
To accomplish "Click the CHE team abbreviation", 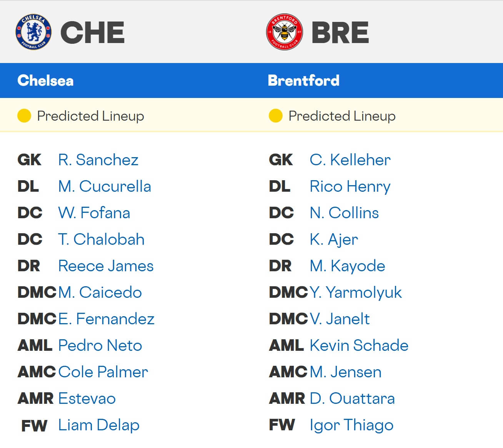I will point(93,32).
